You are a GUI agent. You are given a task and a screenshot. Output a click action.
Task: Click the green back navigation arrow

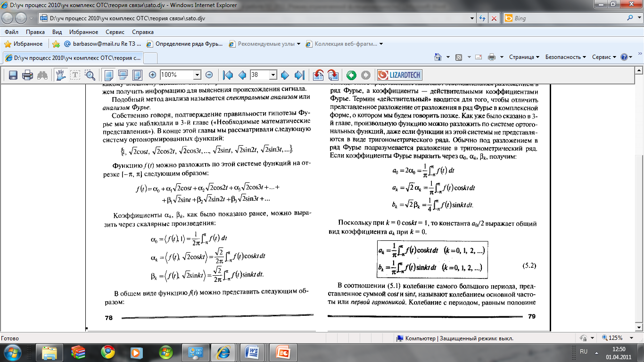point(351,75)
